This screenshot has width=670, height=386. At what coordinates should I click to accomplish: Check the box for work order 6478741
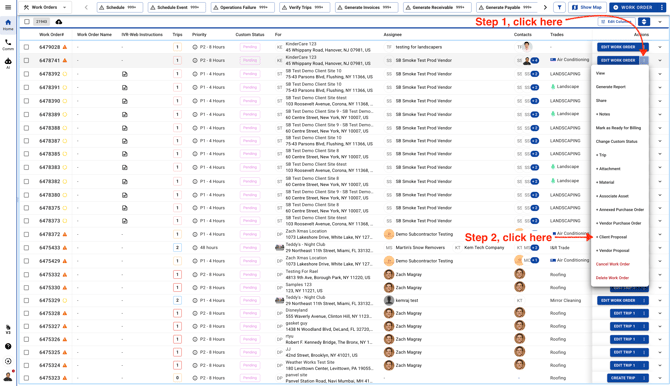click(x=26, y=60)
